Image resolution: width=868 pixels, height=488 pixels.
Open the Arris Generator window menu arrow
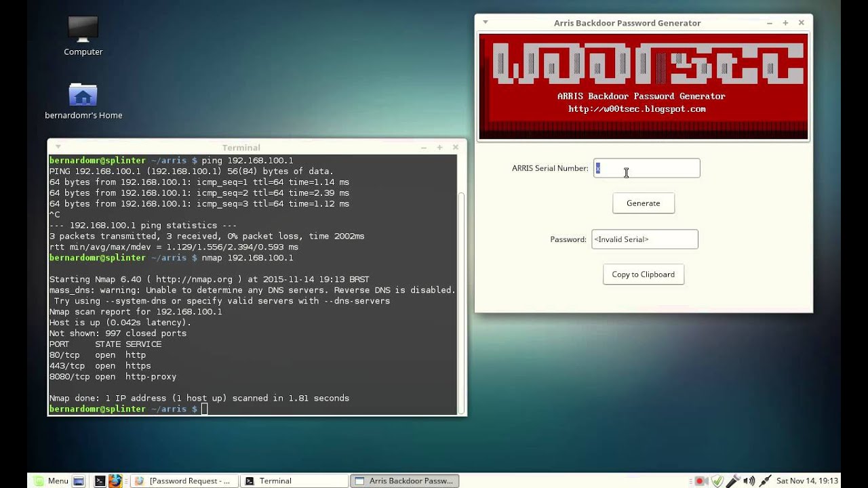coord(485,22)
